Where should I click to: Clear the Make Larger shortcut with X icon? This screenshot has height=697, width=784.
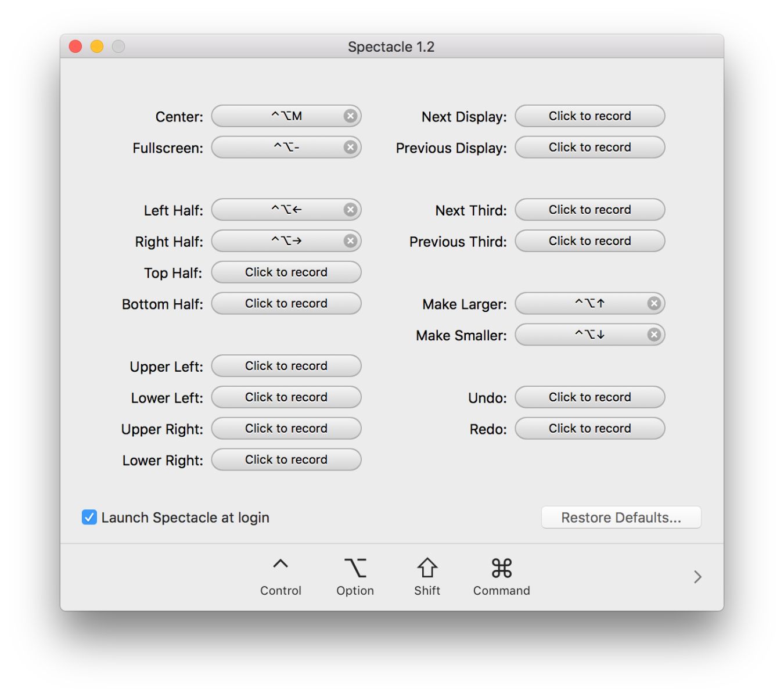tap(654, 303)
